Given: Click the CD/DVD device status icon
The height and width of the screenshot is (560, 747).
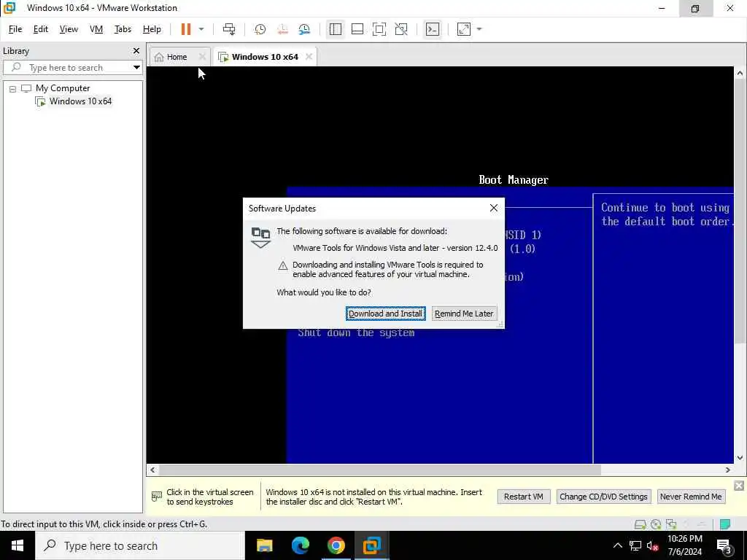Looking at the screenshot, I should 656,524.
